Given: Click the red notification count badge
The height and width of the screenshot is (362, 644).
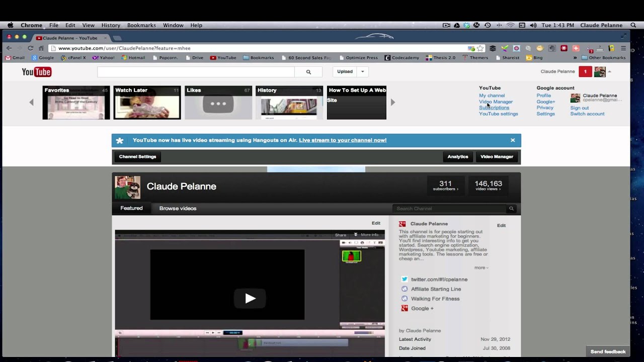Looking at the screenshot, I should [x=585, y=71].
